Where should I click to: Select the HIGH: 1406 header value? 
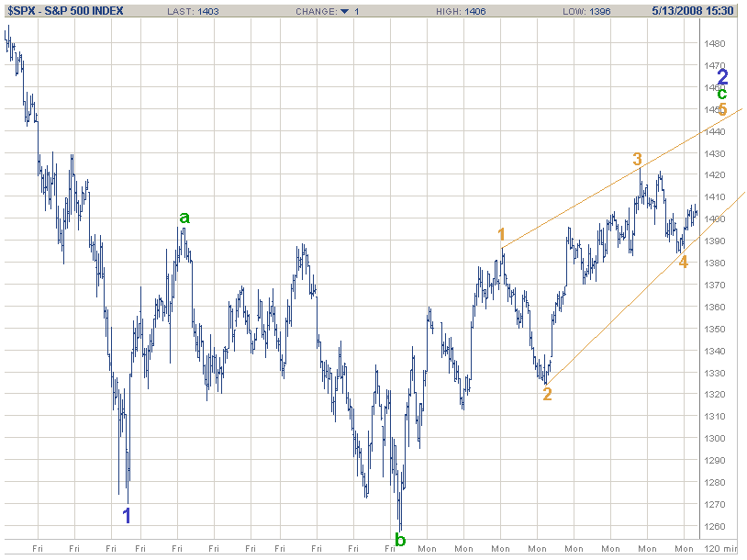coord(461,11)
